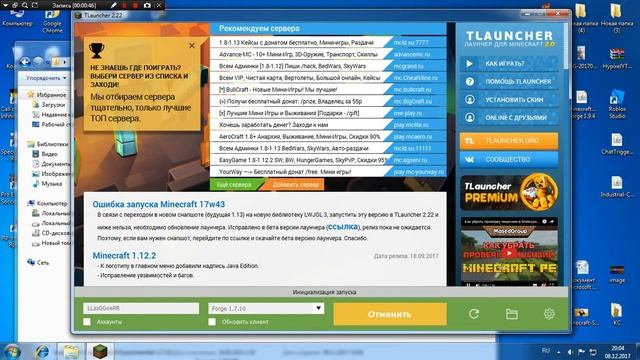Follow the 'ссылка' link in error text

pos(342,227)
